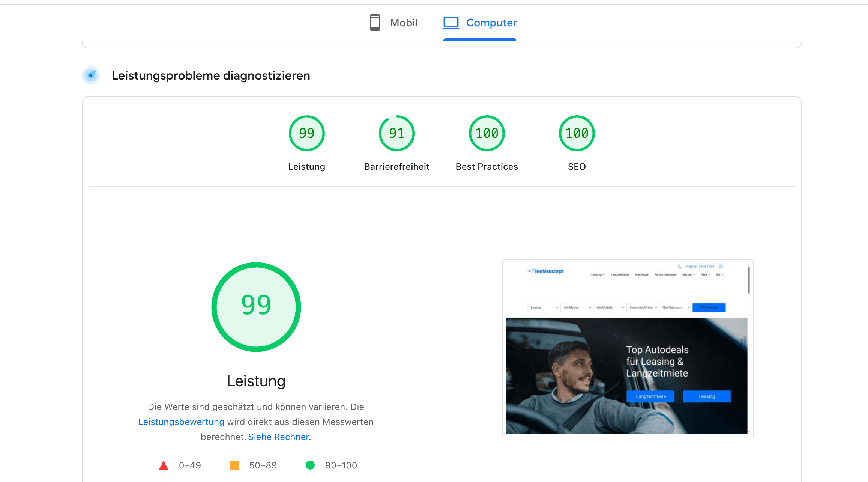Screen dimensions: 868x482
Task: Click the 91 Barrierefreiheit score circle
Action: pos(397,133)
